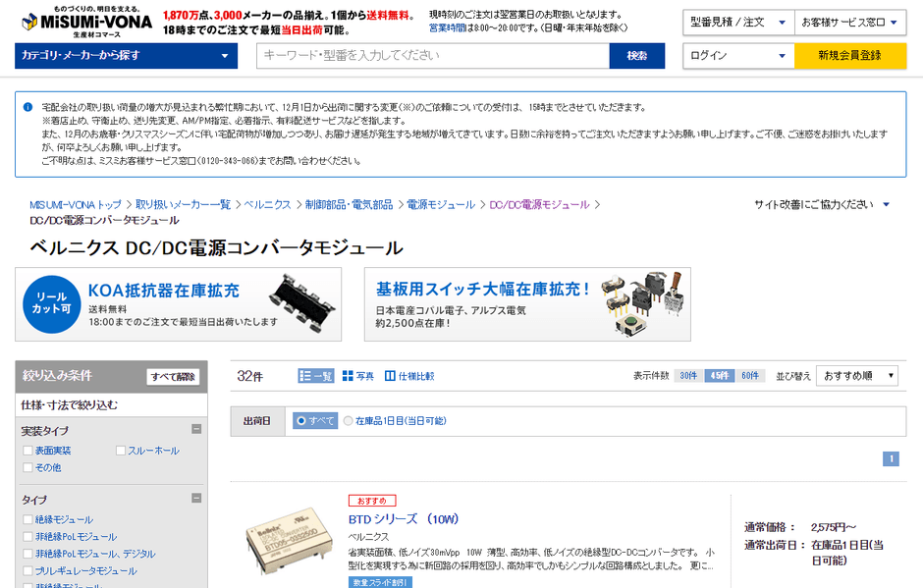Check the その他 mounting type checkbox
Viewport: 923px width, 588px height.
coord(27,467)
